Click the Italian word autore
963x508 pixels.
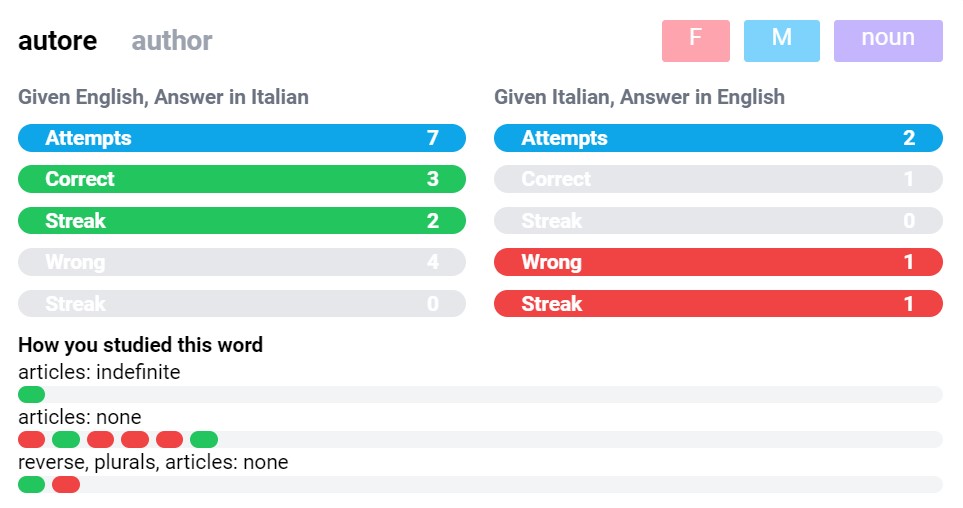pos(58,41)
